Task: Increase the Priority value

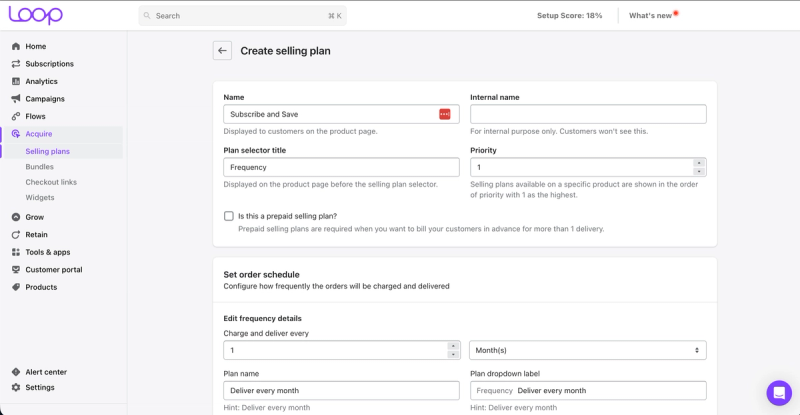Action: tap(699, 163)
